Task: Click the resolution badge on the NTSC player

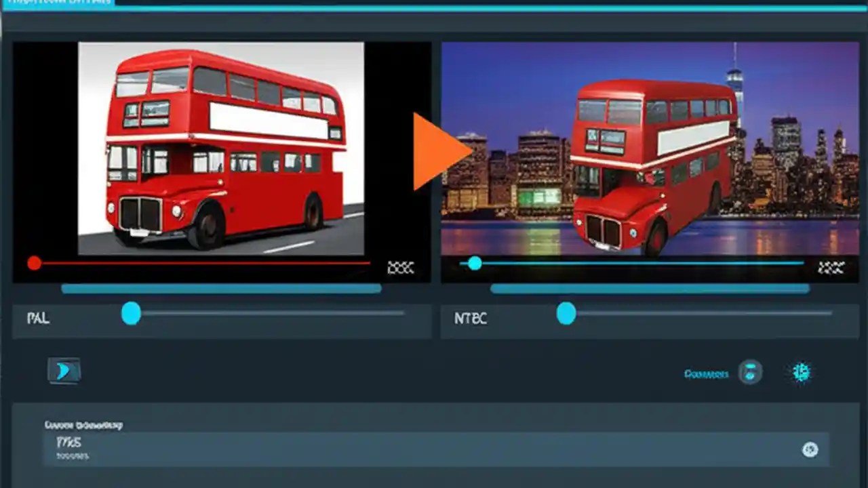Action: point(832,267)
